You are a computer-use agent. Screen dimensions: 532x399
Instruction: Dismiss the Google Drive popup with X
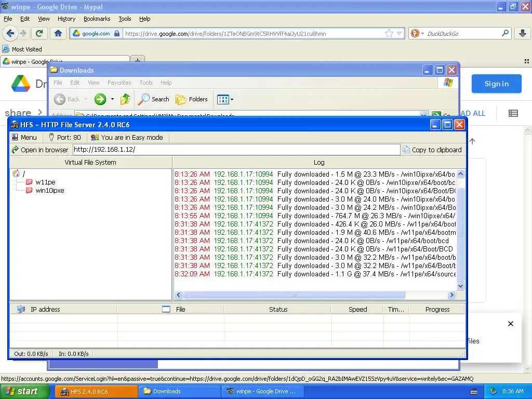[511, 324]
